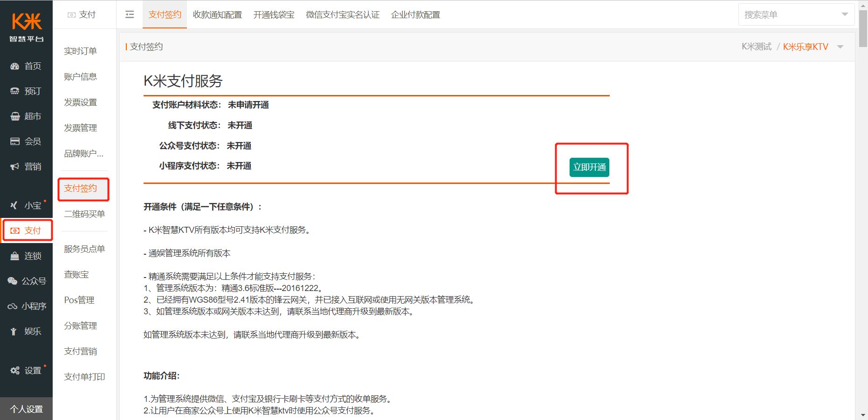Switch to the 微信支付宝实名认证 tab
The width and height of the screenshot is (868, 420).
343,14
